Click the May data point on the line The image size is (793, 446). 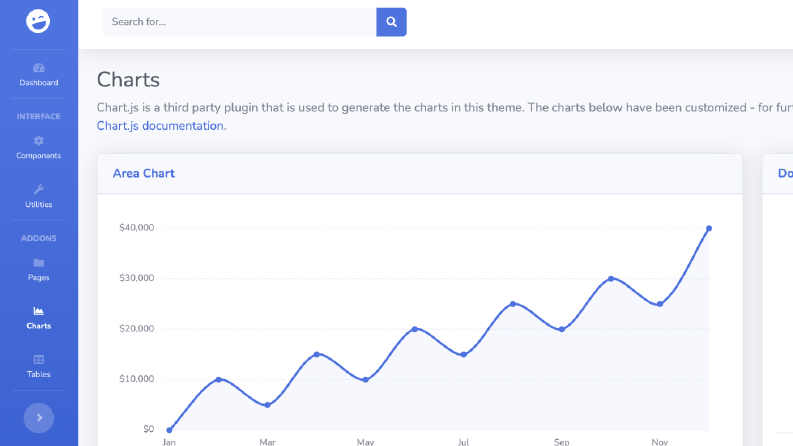[x=366, y=380]
